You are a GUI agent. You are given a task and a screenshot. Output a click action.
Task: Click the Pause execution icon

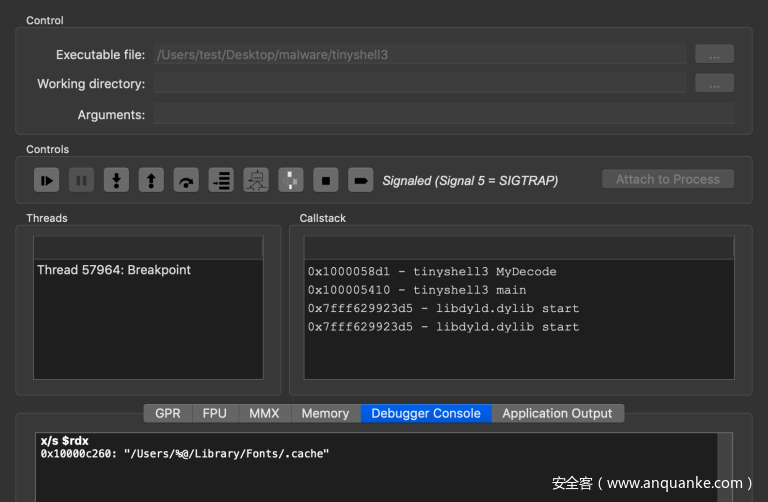pyautogui.click(x=82, y=180)
